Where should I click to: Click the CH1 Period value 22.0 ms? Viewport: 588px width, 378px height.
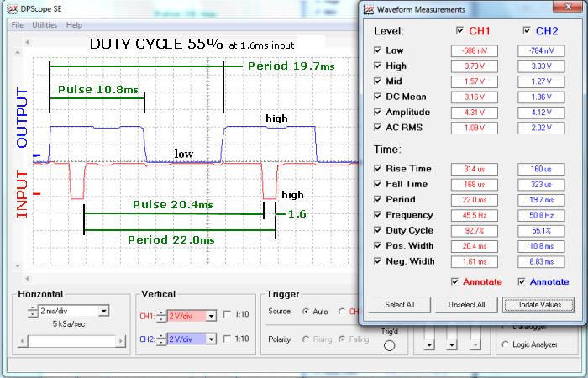(x=475, y=200)
